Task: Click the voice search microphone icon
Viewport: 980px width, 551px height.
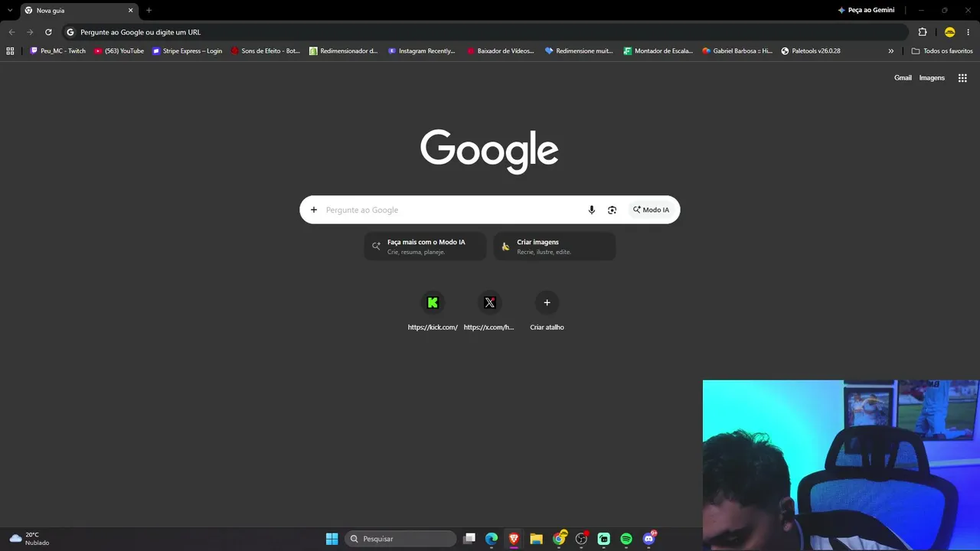Action: pos(591,210)
